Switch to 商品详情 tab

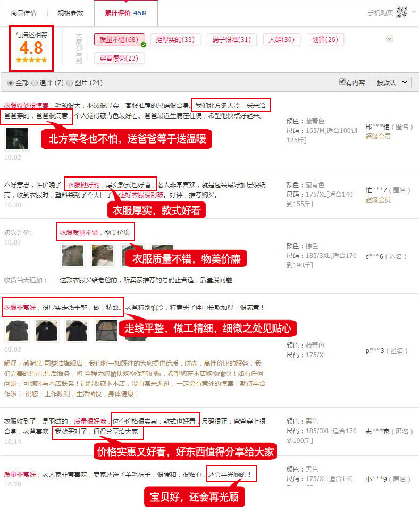24,13
